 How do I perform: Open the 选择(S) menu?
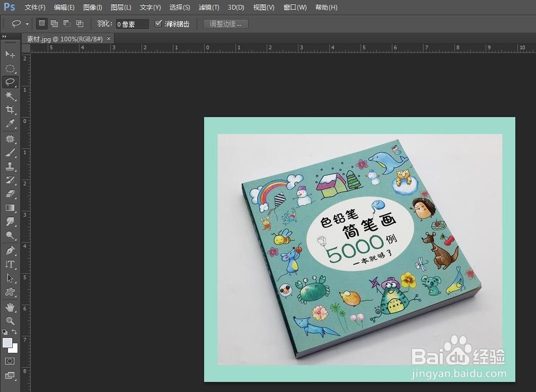tap(180, 7)
